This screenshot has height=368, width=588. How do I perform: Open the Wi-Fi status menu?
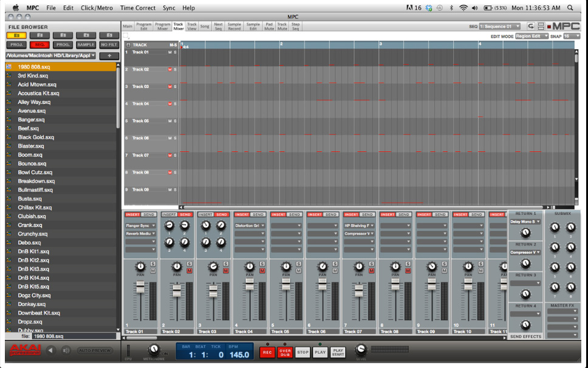[463, 7]
